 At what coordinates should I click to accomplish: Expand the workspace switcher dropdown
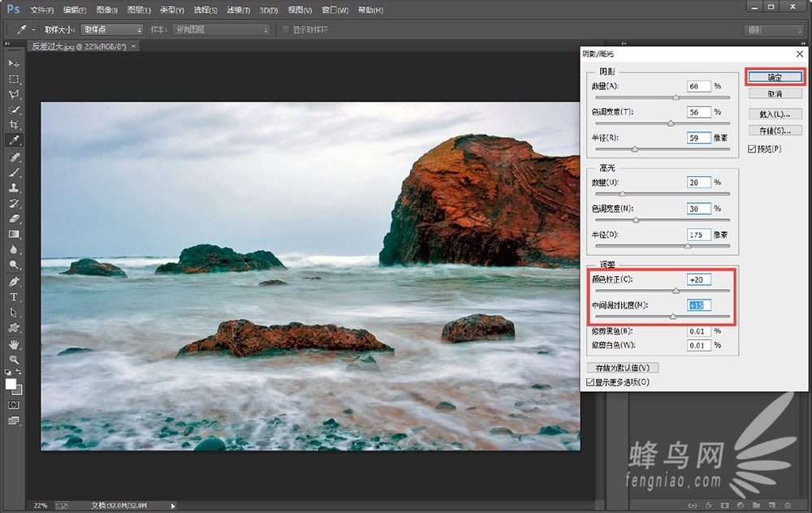pos(773,30)
